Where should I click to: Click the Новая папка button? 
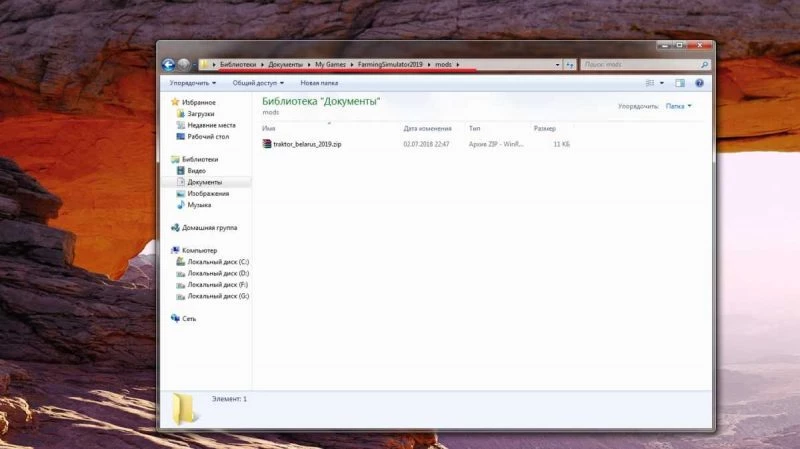coord(318,83)
